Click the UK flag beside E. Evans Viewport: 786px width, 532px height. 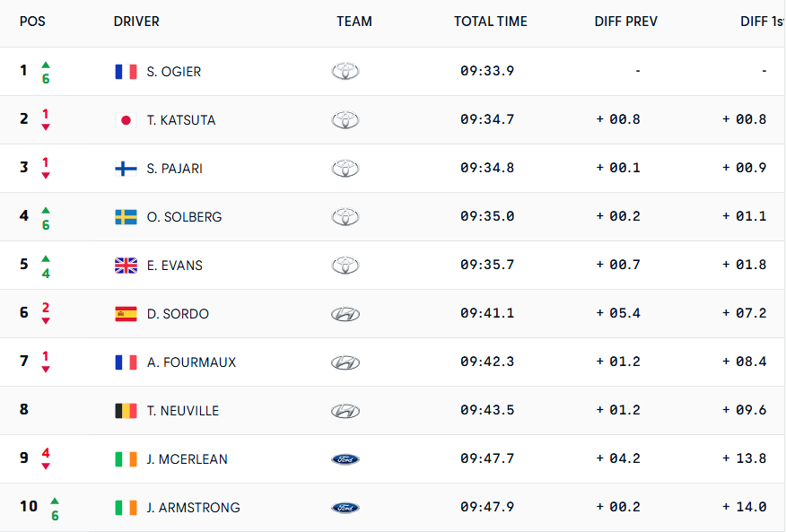pos(126,266)
